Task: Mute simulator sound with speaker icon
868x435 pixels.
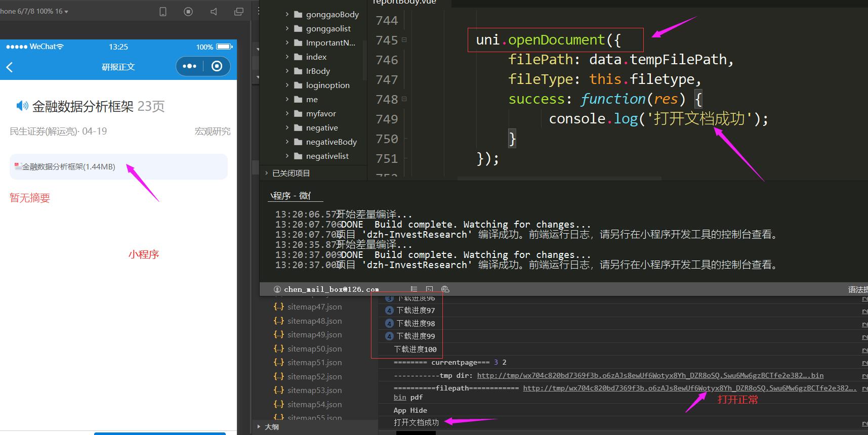Action: (214, 12)
